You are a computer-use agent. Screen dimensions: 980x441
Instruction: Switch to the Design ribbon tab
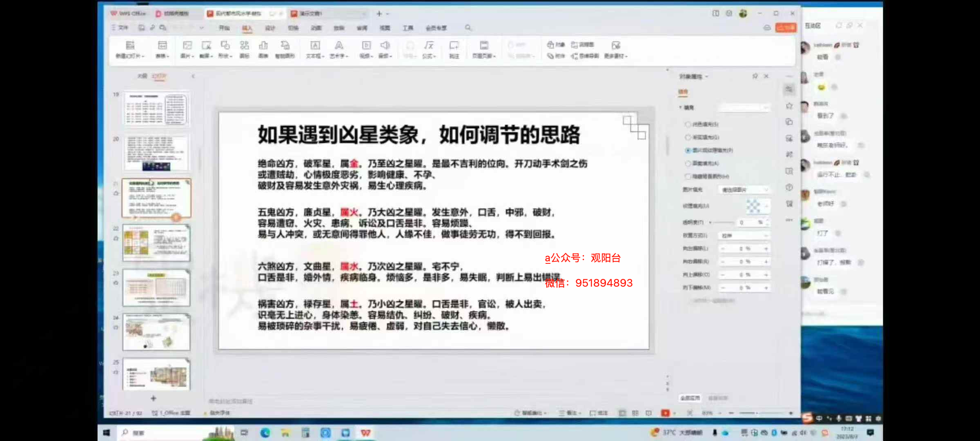270,28
